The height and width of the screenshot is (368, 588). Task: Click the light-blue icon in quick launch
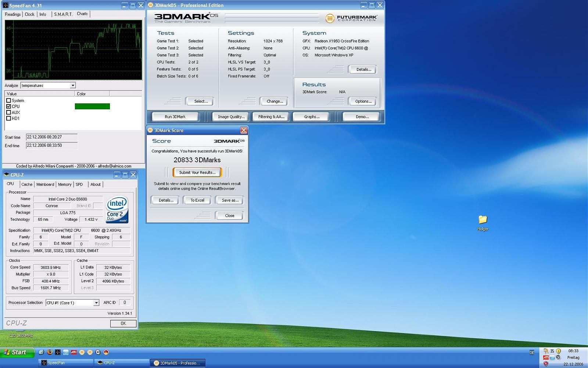66,352
